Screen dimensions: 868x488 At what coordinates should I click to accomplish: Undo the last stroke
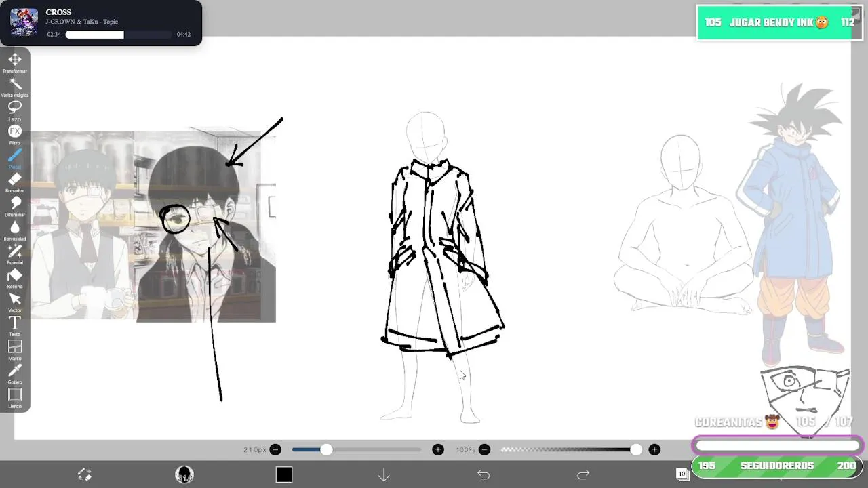tap(484, 475)
